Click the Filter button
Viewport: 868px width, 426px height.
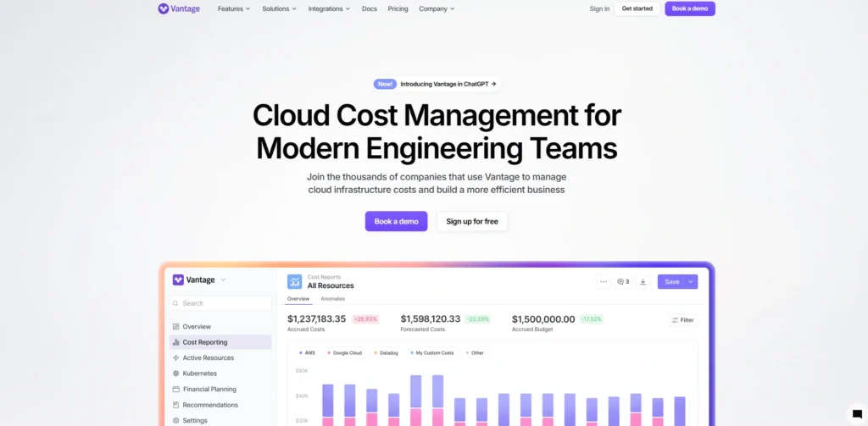[x=682, y=320]
